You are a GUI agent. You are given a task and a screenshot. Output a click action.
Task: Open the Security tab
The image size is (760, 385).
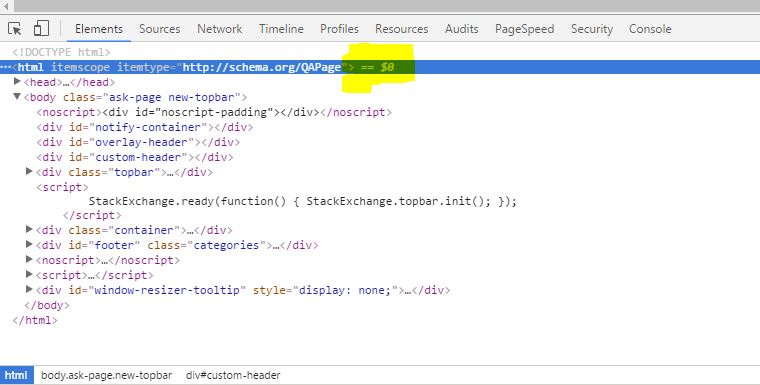coord(591,29)
